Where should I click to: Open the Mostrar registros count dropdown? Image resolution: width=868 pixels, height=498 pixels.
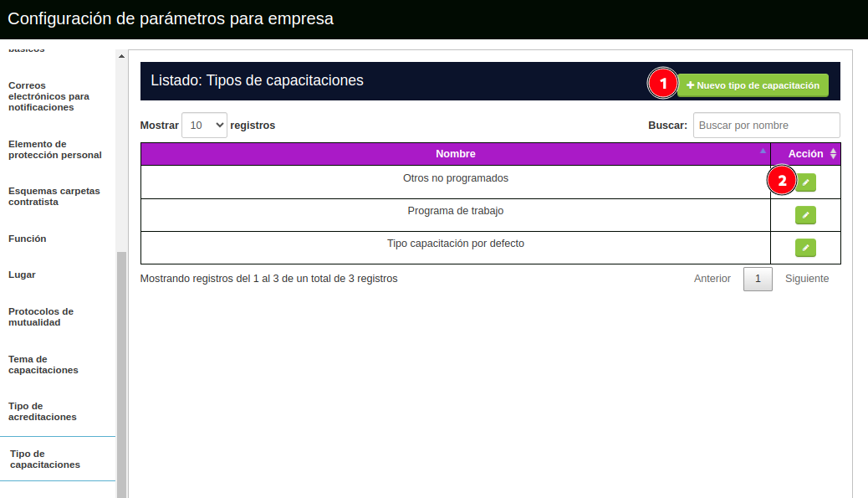click(204, 126)
